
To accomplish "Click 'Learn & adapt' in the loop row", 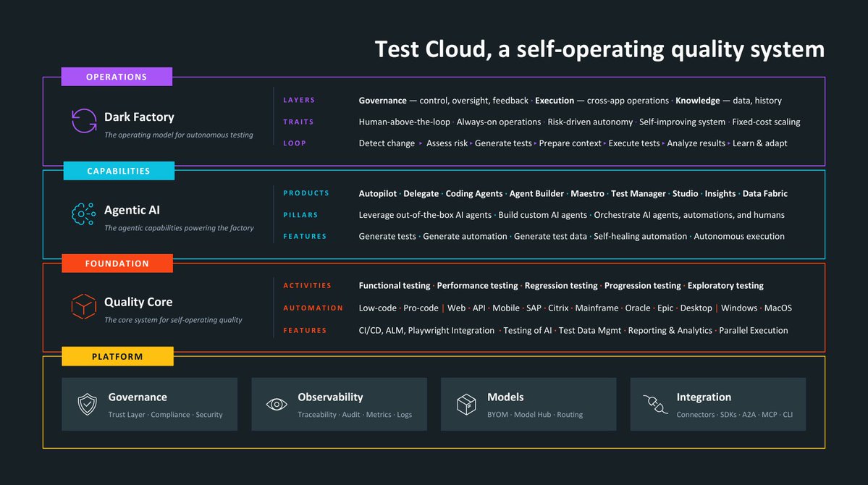I will coord(760,143).
